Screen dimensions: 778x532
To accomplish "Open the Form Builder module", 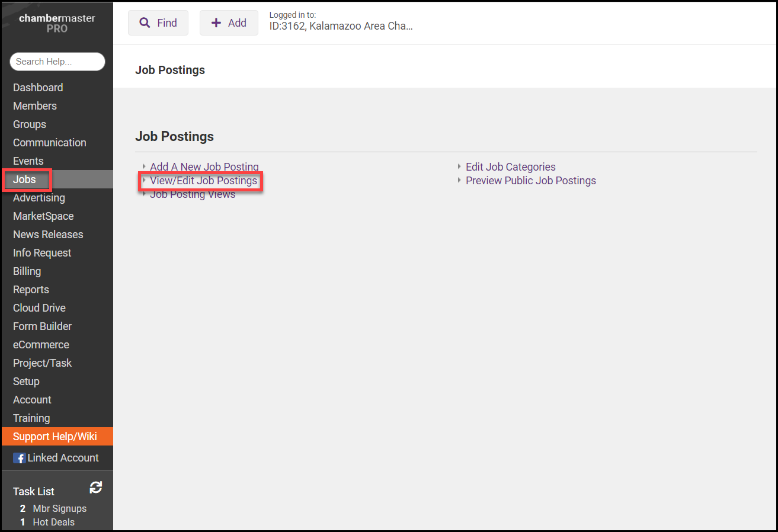I will point(42,326).
